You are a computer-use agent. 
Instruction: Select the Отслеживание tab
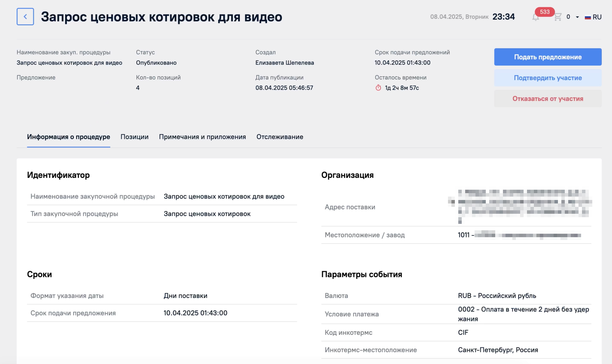280,137
